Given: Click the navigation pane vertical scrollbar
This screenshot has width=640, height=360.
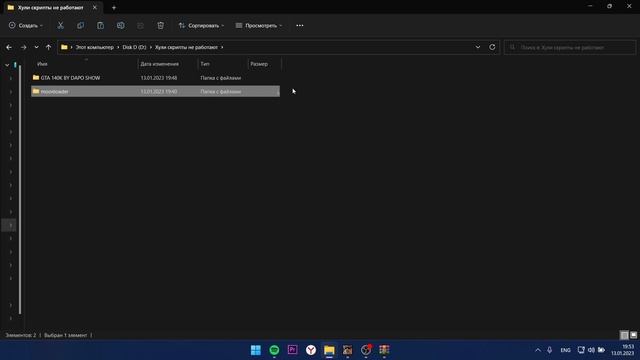Looking at the screenshot, I should 20,189.
